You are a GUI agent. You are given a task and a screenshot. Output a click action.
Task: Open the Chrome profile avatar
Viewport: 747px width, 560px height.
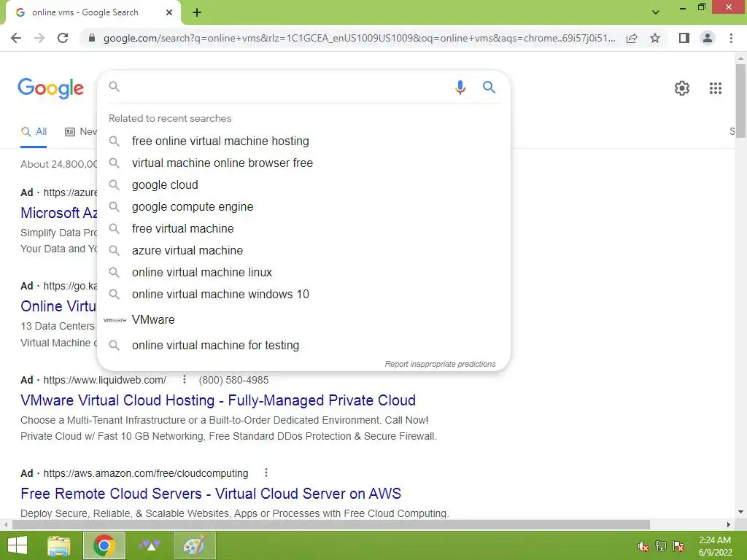pos(708,38)
